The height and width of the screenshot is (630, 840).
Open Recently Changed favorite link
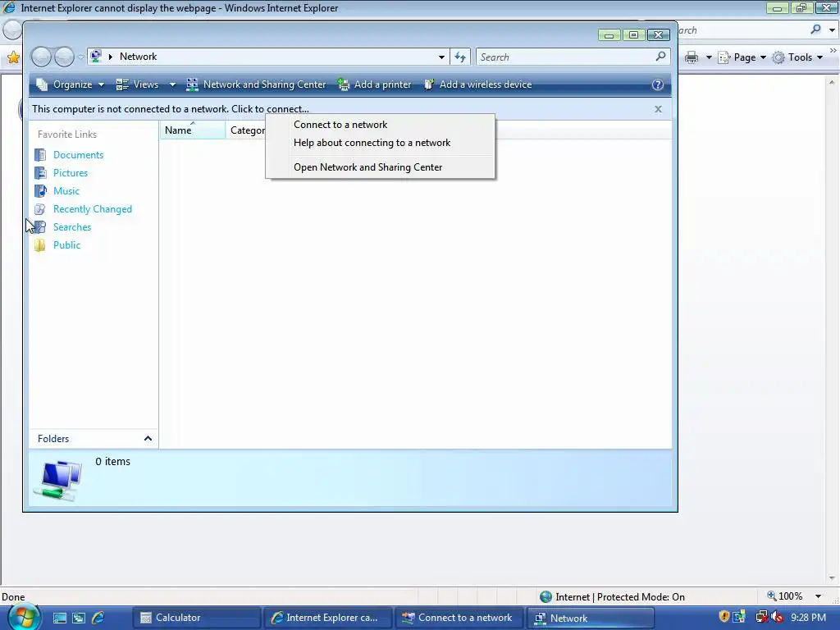pyautogui.click(x=92, y=209)
